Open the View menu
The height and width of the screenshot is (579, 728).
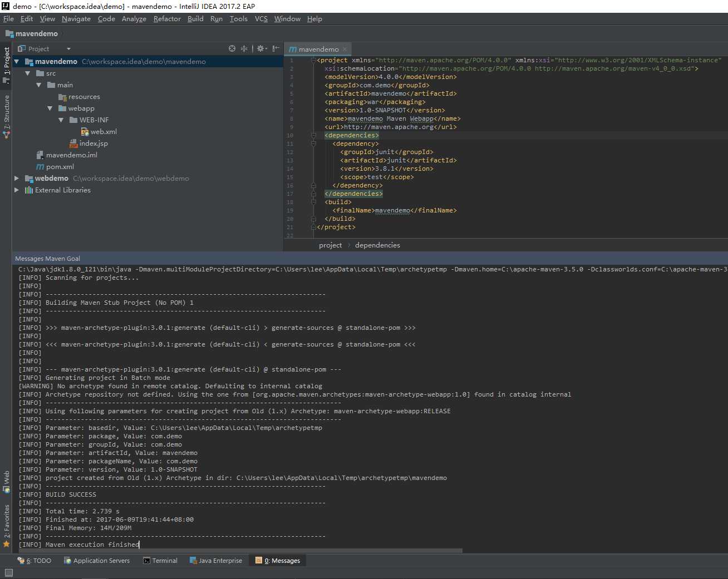point(47,19)
